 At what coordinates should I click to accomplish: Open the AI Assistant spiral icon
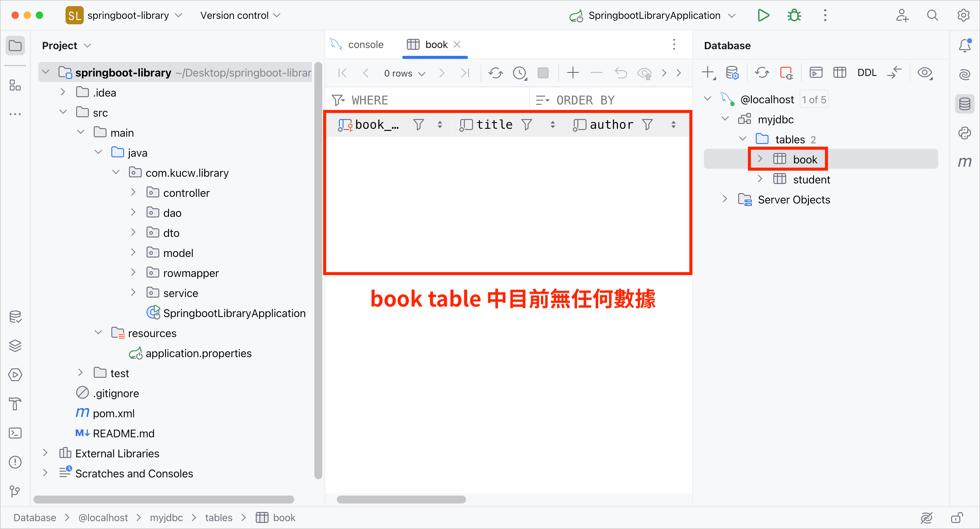click(965, 74)
